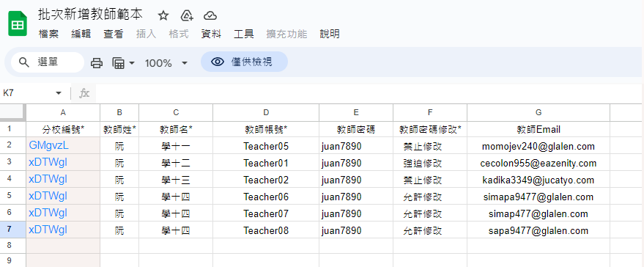Select row 9 header
This screenshot has width=644, height=267.
tap(13, 260)
